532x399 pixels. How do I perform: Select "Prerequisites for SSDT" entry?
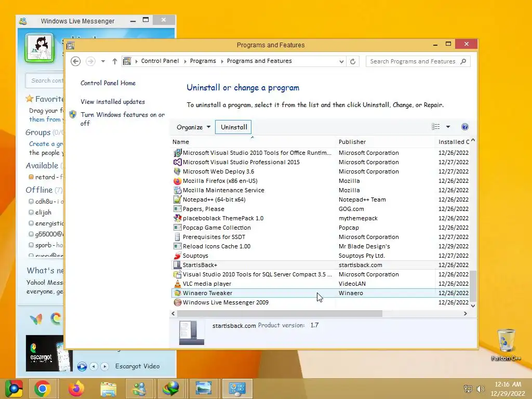(x=320, y=237)
